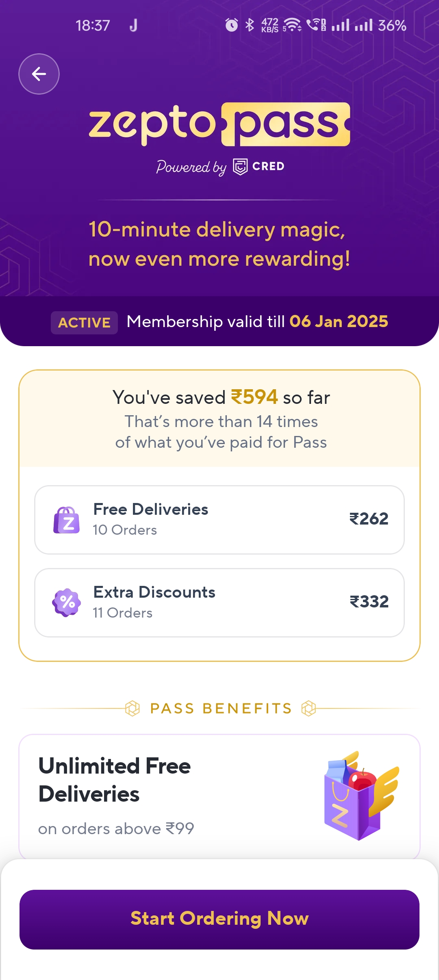The image size is (439, 980).
Task: Tap the percent discount badge icon
Action: [67, 603]
